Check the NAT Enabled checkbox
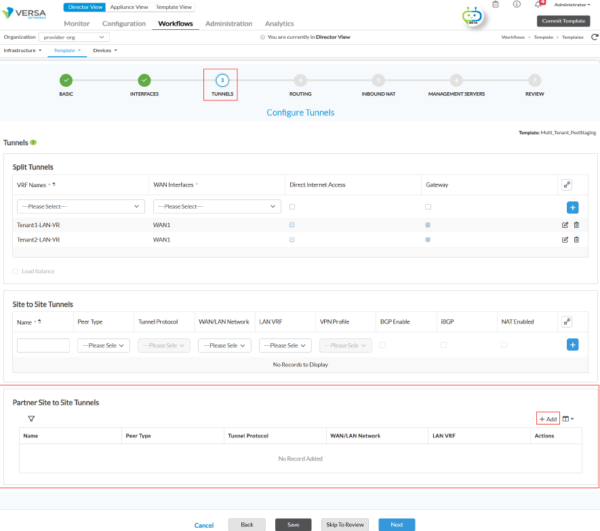The image size is (600, 531). (504, 345)
